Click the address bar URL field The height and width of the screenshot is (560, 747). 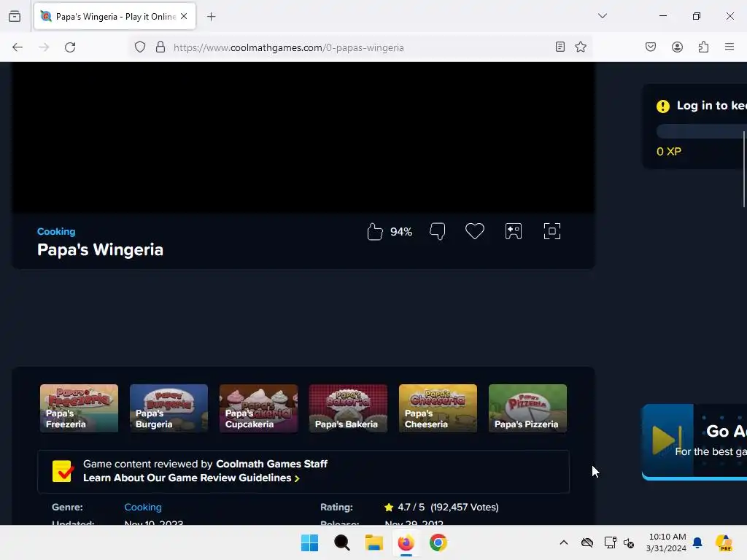tap(360, 47)
